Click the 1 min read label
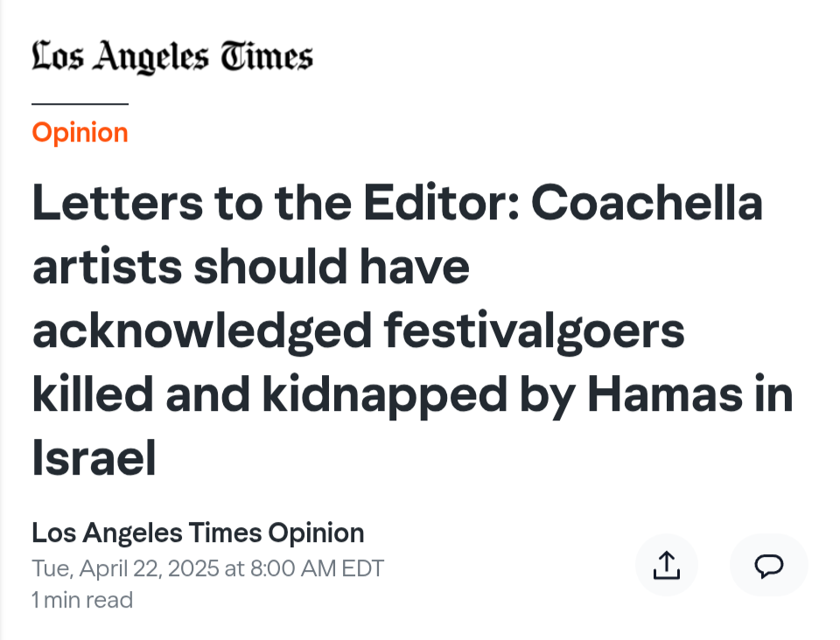The image size is (840, 640). pyautogui.click(x=82, y=600)
